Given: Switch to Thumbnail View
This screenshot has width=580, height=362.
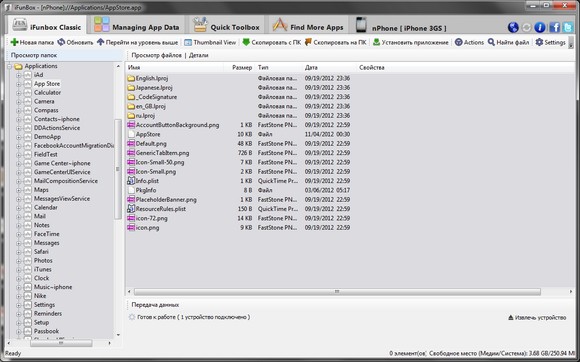Looking at the screenshot, I should coord(210,42).
